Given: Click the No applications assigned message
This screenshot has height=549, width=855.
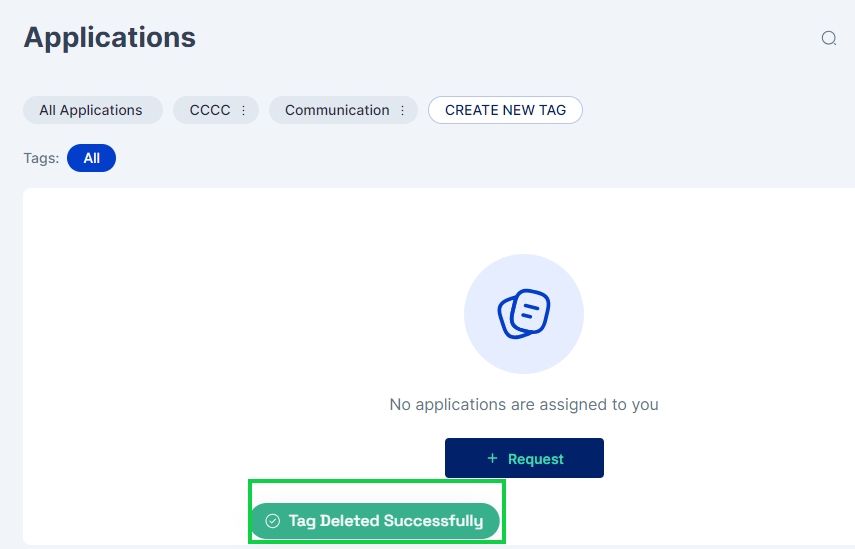Looking at the screenshot, I should pos(524,405).
